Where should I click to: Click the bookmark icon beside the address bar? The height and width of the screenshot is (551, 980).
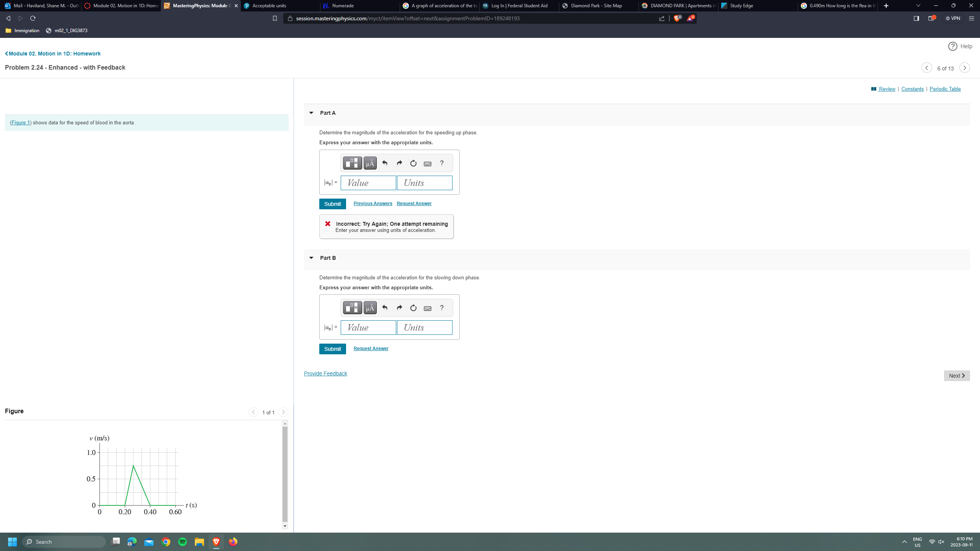[x=274, y=18]
